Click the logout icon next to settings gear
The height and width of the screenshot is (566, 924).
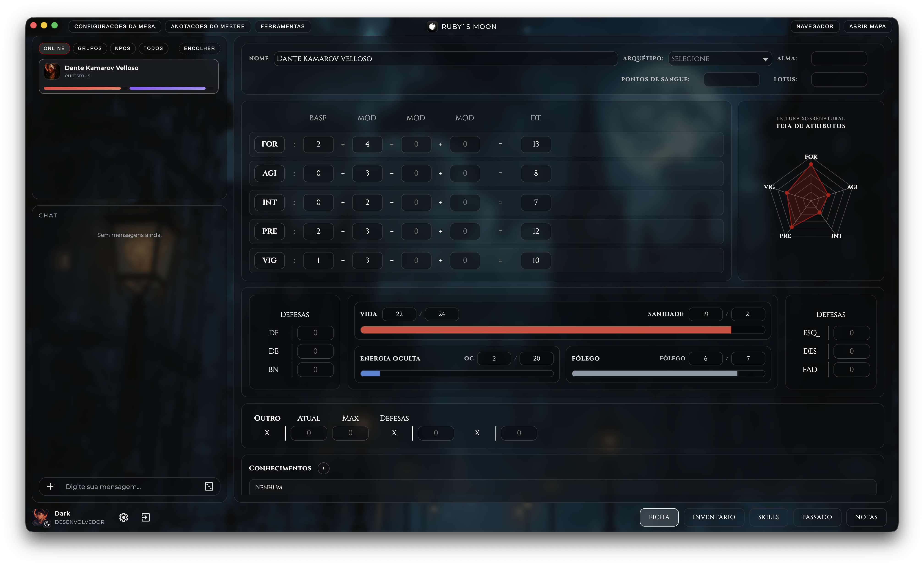[x=146, y=517]
